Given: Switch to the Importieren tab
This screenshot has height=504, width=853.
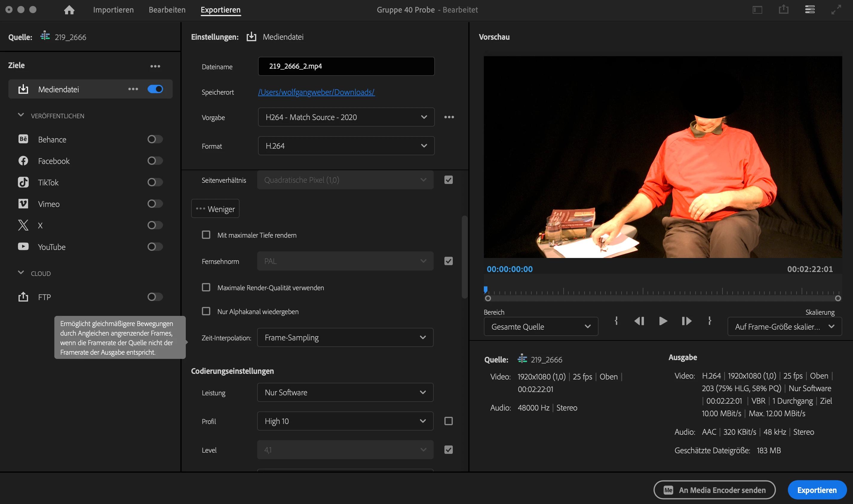Looking at the screenshot, I should [113, 10].
